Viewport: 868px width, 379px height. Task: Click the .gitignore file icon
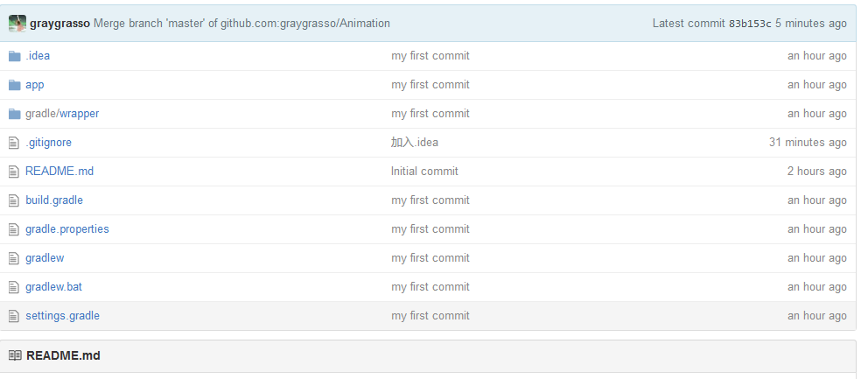click(14, 143)
